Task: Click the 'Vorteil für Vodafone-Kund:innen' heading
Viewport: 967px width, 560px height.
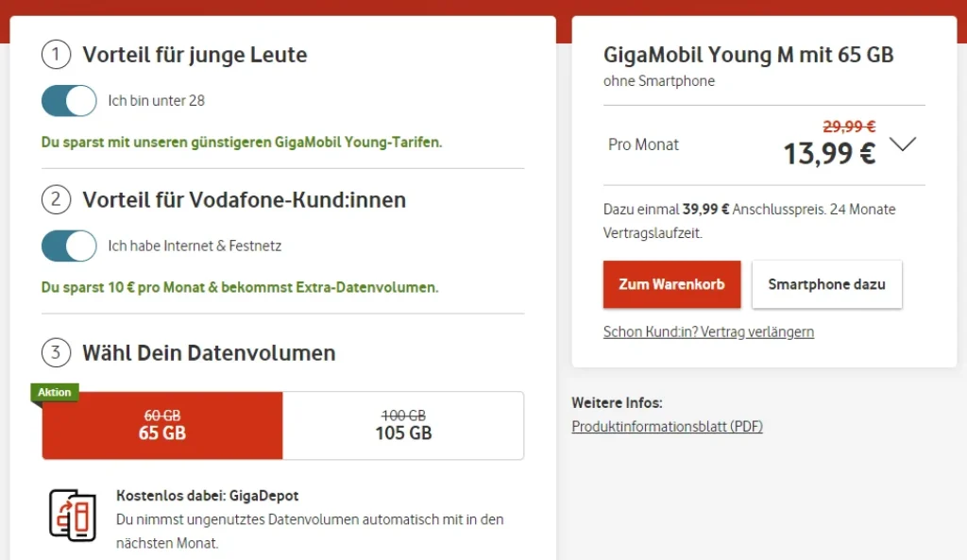Action: tap(244, 199)
